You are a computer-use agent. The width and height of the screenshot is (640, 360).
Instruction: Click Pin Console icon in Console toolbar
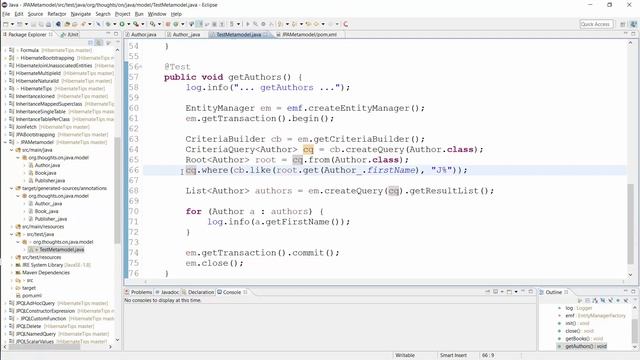click(487, 292)
